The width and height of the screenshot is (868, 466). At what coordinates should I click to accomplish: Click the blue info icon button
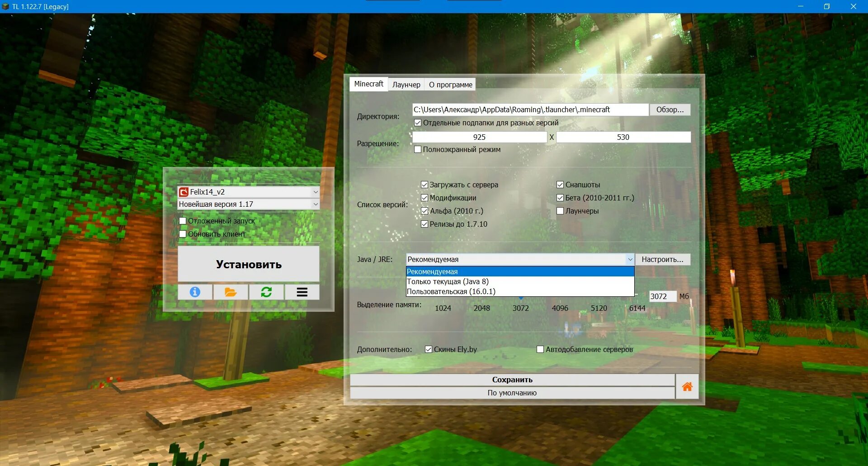[x=195, y=292]
